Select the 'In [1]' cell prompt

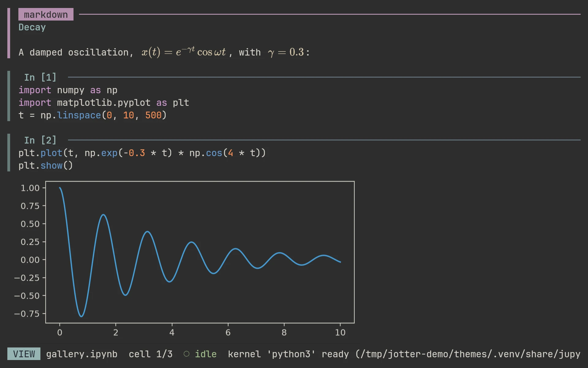[x=40, y=77]
